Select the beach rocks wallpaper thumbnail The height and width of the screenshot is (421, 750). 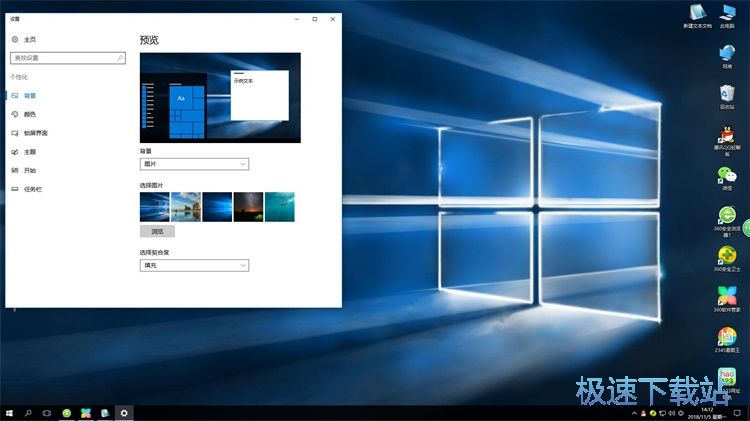tap(186, 207)
